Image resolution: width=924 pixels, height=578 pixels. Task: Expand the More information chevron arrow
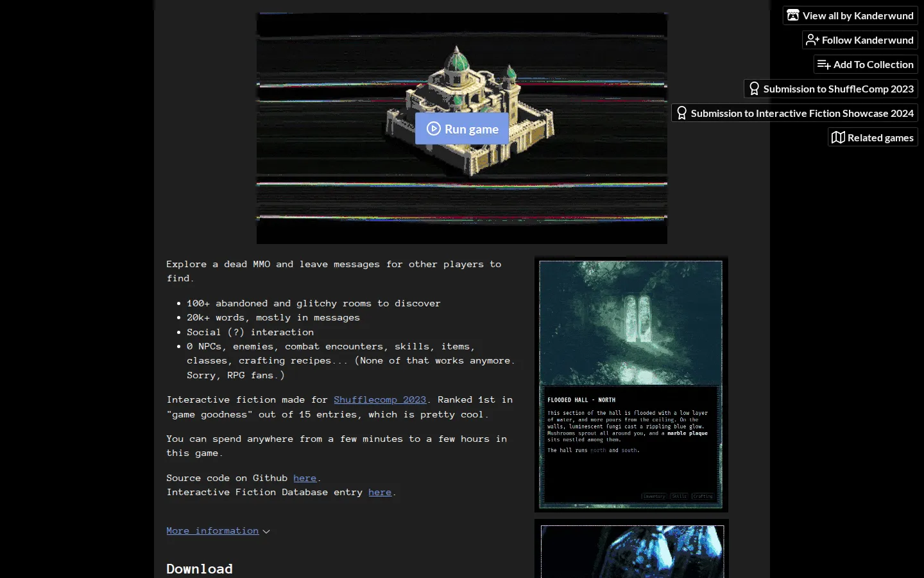(266, 531)
